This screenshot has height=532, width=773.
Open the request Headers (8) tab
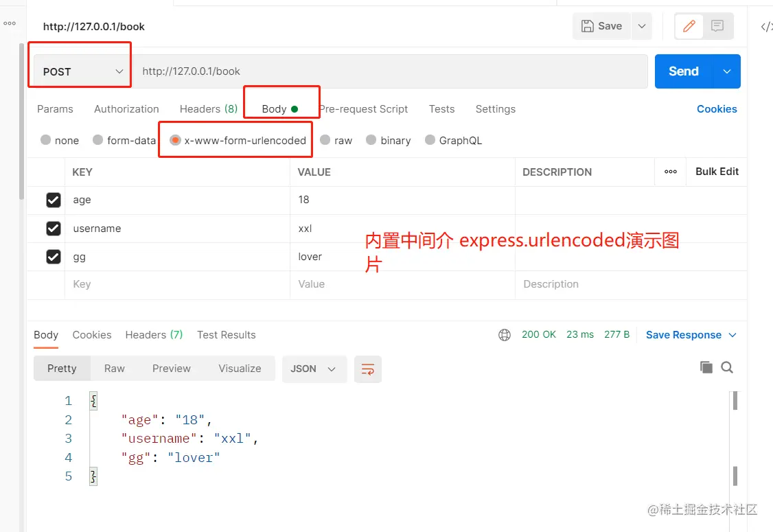coord(209,109)
